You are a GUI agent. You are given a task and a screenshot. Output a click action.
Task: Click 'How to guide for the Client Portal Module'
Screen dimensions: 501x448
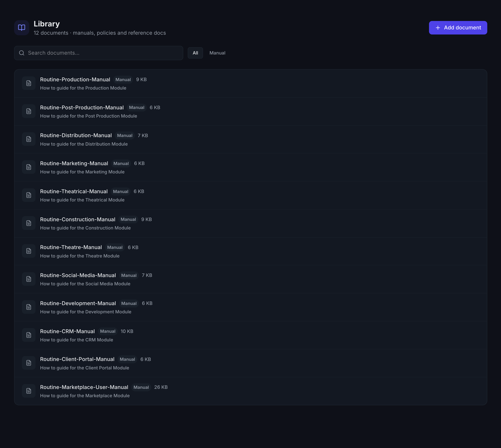pyautogui.click(x=85, y=368)
